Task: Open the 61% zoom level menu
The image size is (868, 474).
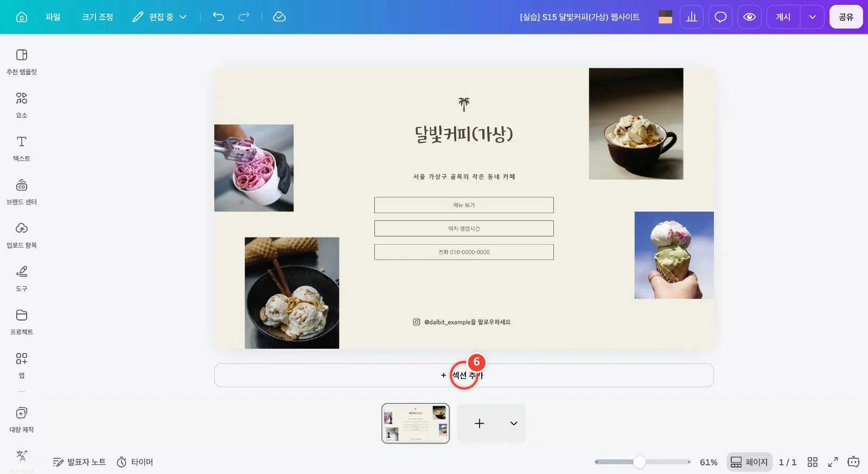Action: (709, 462)
